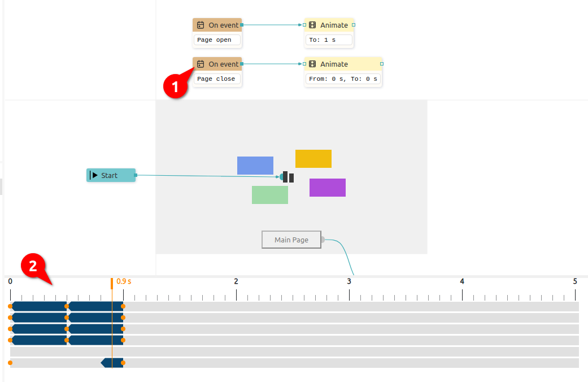588x382 pixels.
Task: Select third track's end keyframe dot
Action: coord(123,329)
